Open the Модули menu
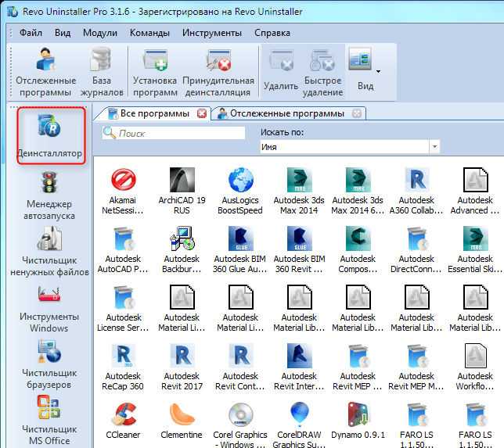504x448 pixels. [x=100, y=33]
